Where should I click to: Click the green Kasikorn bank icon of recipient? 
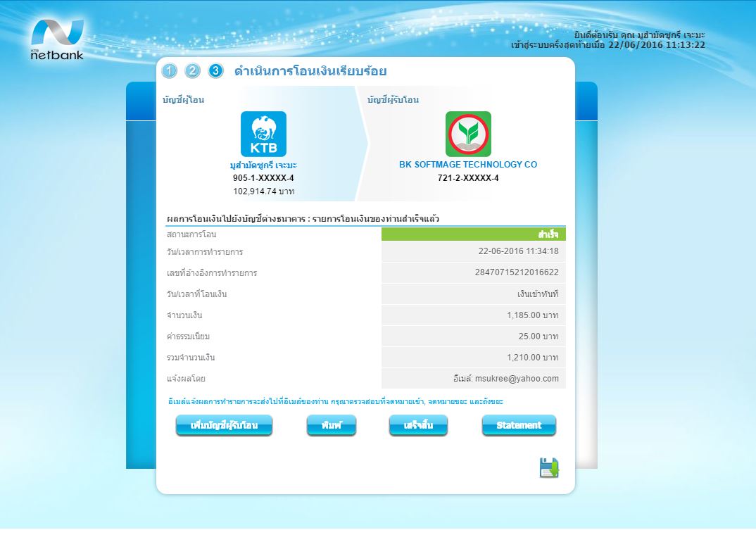click(x=468, y=134)
